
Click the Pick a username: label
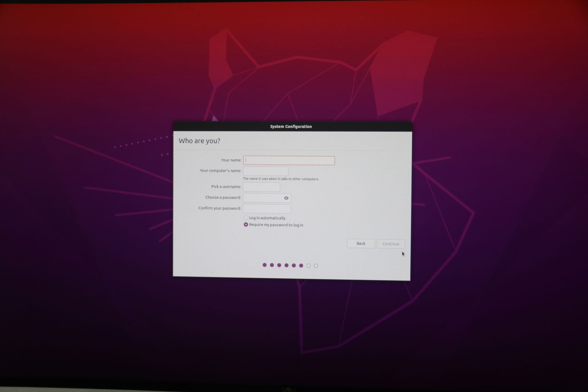coord(226,187)
